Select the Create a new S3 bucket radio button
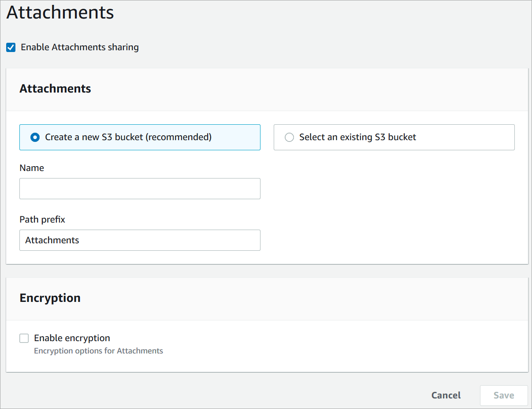The width and height of the screenshot is (532, 409). [35, 138]
